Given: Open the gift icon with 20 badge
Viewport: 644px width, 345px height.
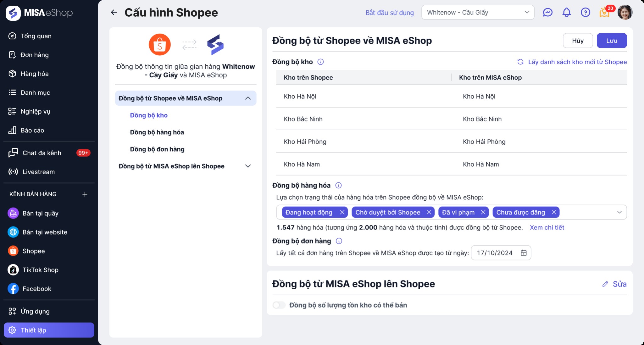Looking at the screenshot, I should tap(604, 13).
